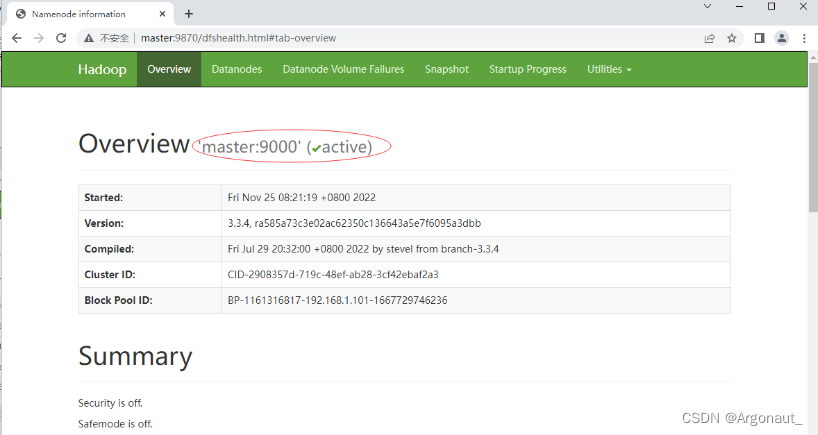818x435 pixels.
Task: Go back using the browser back arrow
Action: coord(17,38)
